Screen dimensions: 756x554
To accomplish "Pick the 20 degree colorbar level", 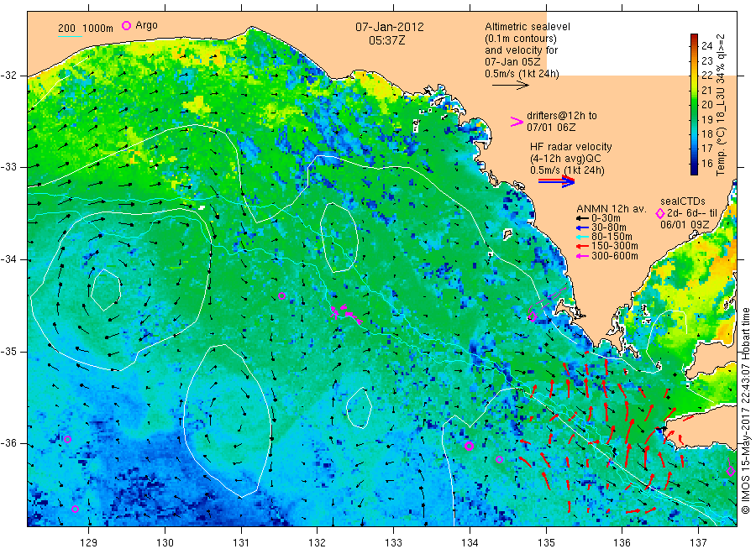I will point(706,105).
